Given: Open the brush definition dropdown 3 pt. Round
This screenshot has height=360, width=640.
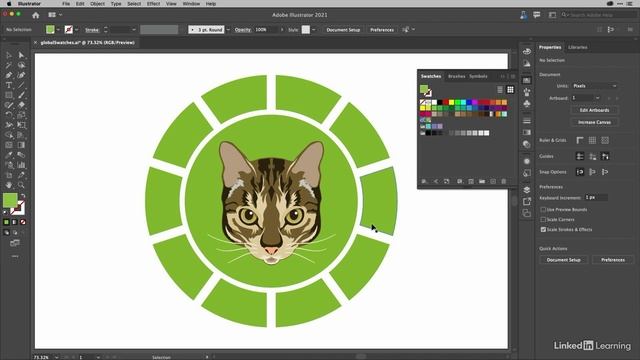Looking at the screenshot, I should (x=228, y=30).
